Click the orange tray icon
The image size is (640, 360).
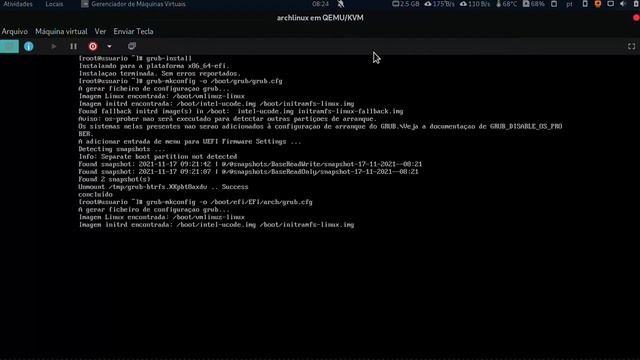pos(598,4)
